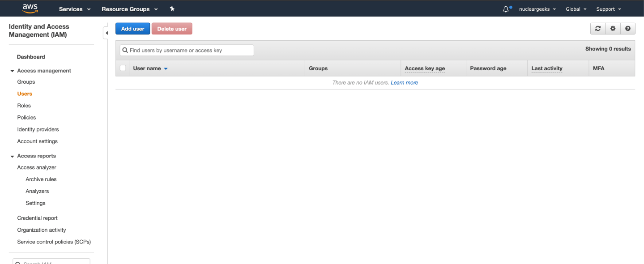Open the Services dropdown
The image size is (644, 264).
click(75, 9)
